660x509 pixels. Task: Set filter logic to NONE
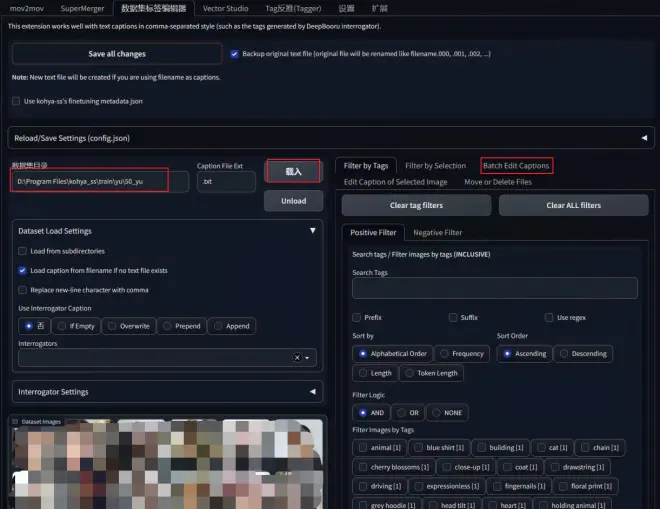click(x=447, y=413)
